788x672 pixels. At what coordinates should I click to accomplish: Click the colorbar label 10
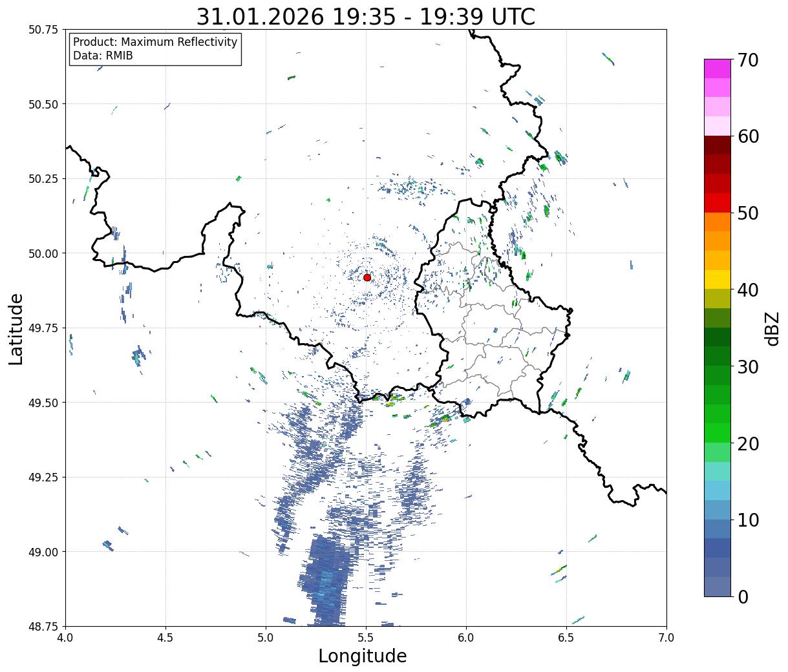point(748,520)
